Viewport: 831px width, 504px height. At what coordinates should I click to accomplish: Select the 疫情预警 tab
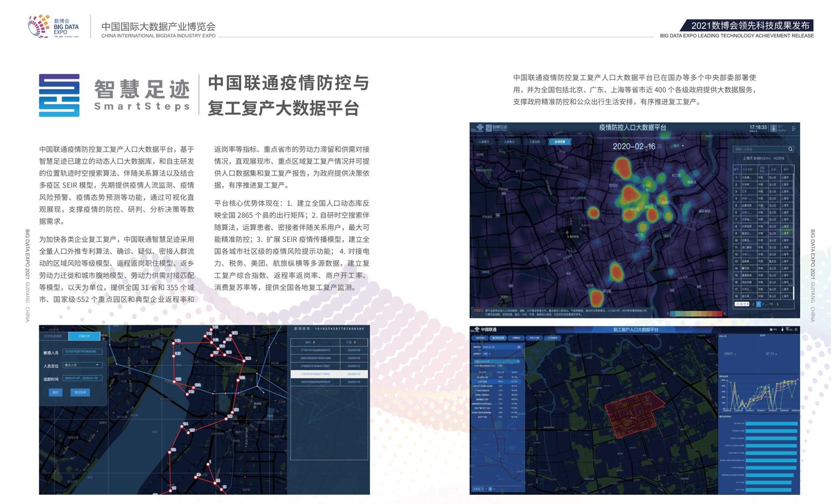560,142
